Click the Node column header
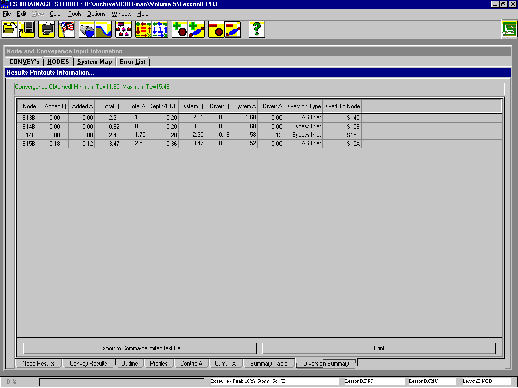This screenshot has height=388, width=518. pos(29,106)
